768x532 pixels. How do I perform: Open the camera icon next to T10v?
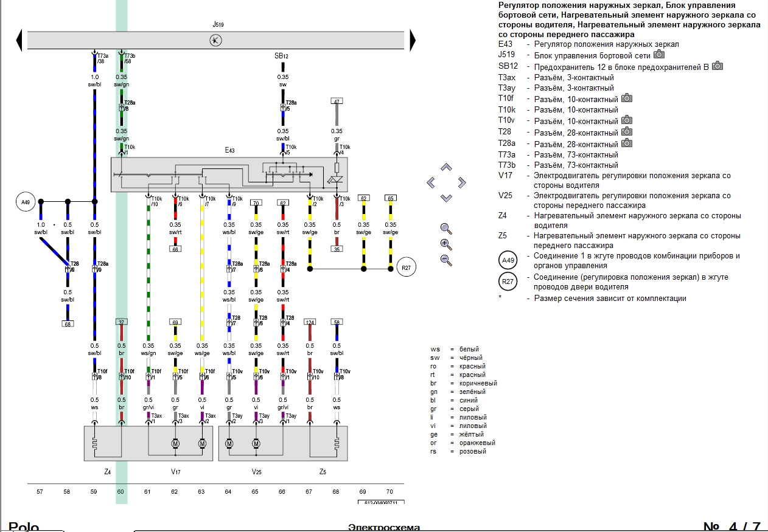coord(627,121)
